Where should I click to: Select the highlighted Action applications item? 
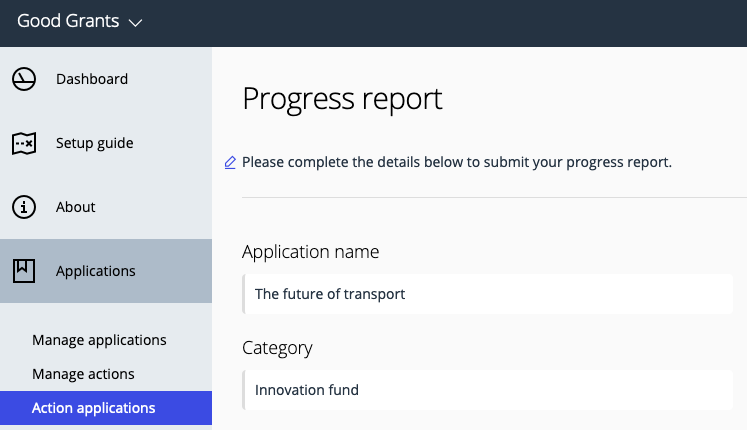click(x=106, y=408)
